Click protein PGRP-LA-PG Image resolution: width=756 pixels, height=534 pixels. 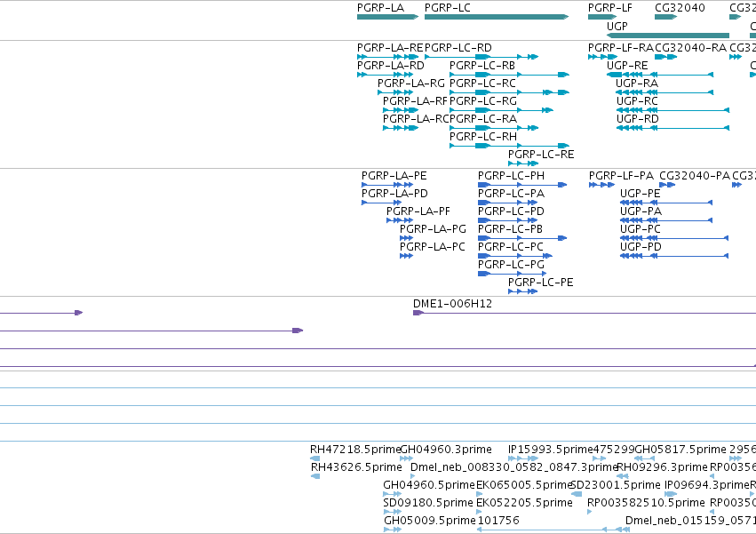433,229
